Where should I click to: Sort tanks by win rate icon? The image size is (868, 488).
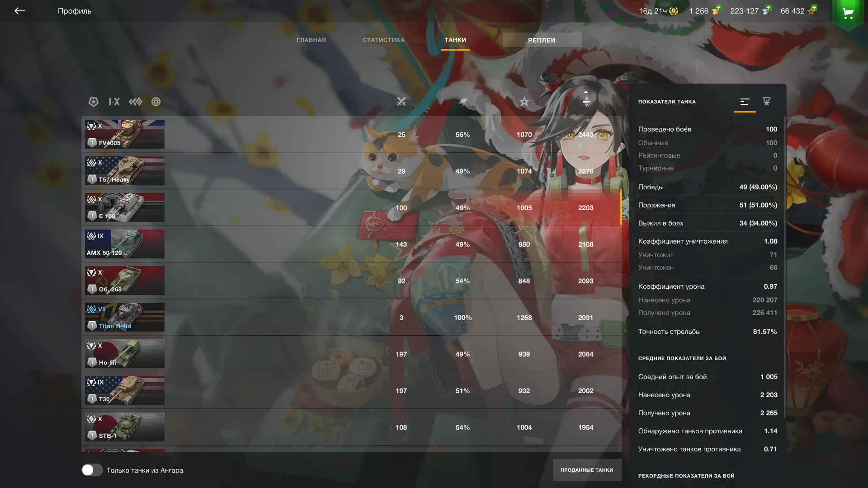click(463, 102)
